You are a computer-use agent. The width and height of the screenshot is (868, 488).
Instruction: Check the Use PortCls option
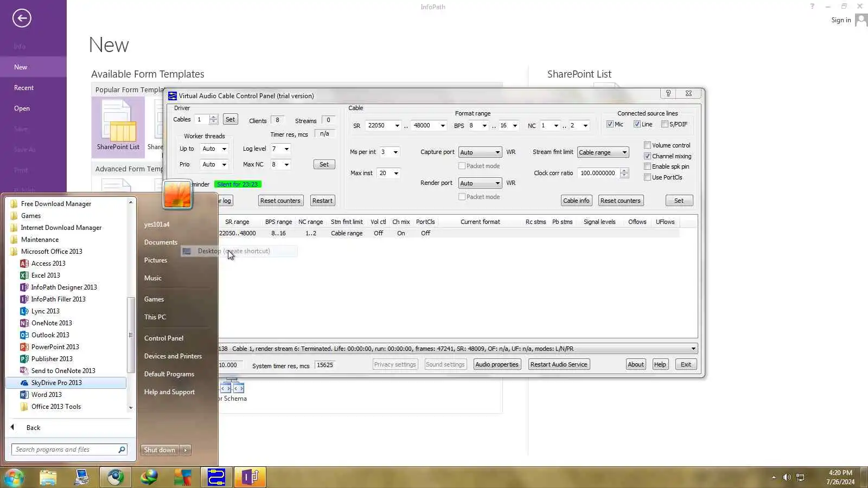(647, 177)
